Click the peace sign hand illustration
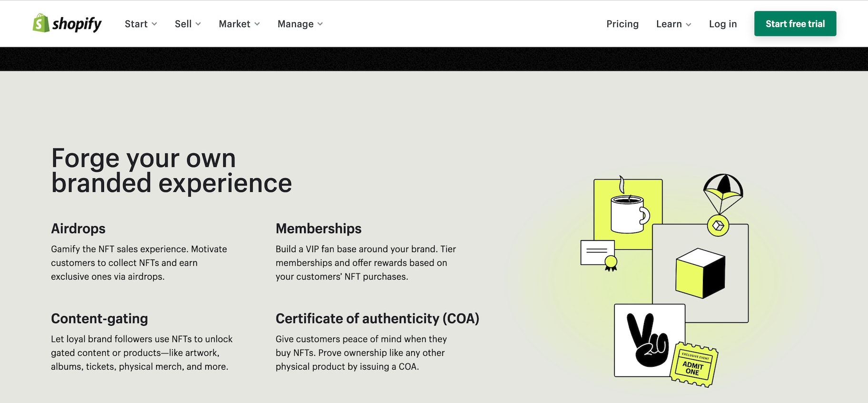This screenshot has width=868, height=403. 647,340
